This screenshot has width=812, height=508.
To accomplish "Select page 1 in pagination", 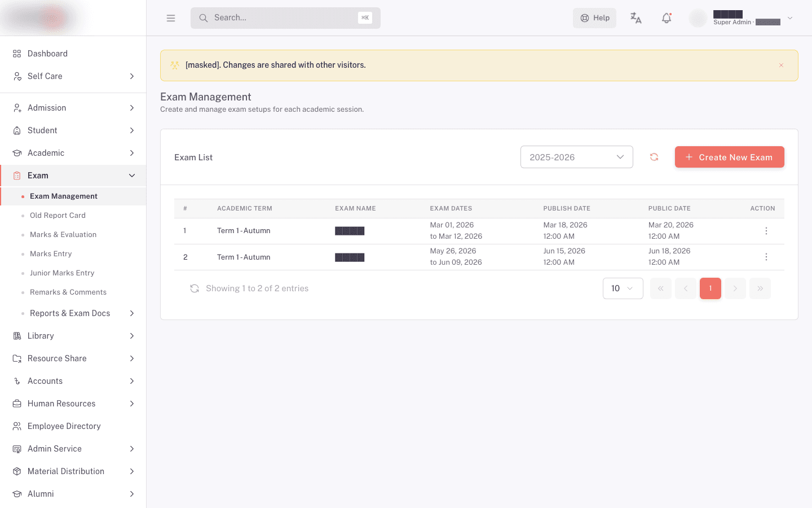I will point(710,288).
